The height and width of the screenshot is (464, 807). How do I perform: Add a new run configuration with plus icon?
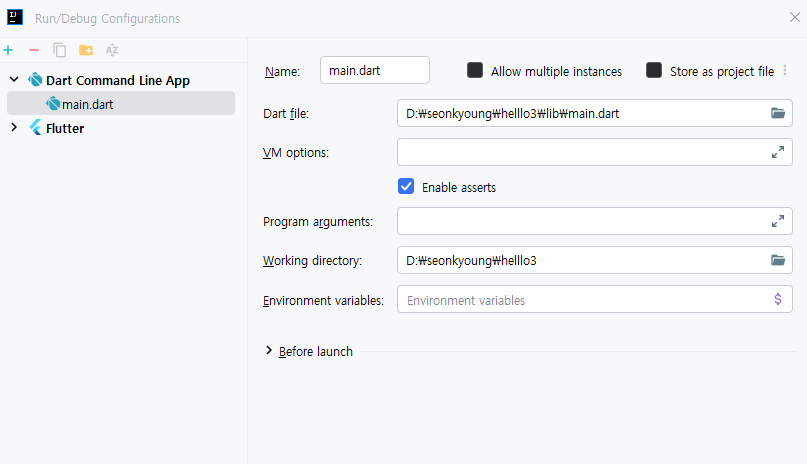coord(8,50)
